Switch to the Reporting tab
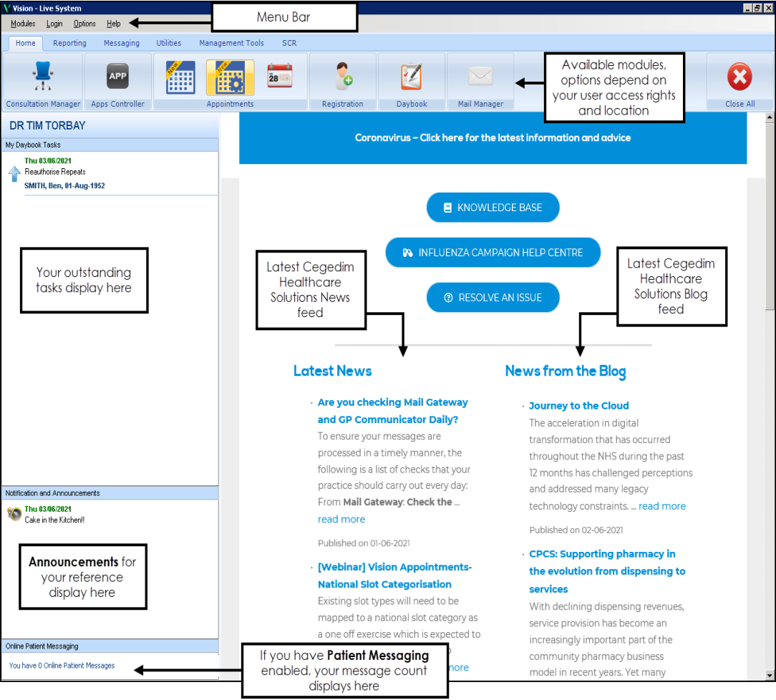 click(69, 43)
